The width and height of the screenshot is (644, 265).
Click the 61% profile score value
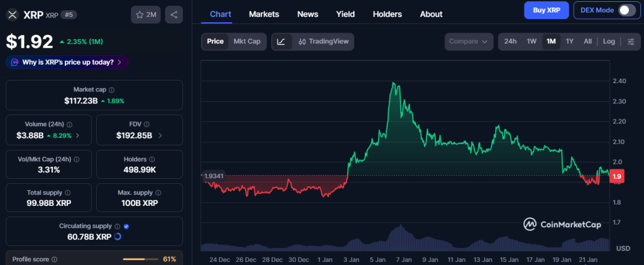pyautogui.click(x=169, y=259)
